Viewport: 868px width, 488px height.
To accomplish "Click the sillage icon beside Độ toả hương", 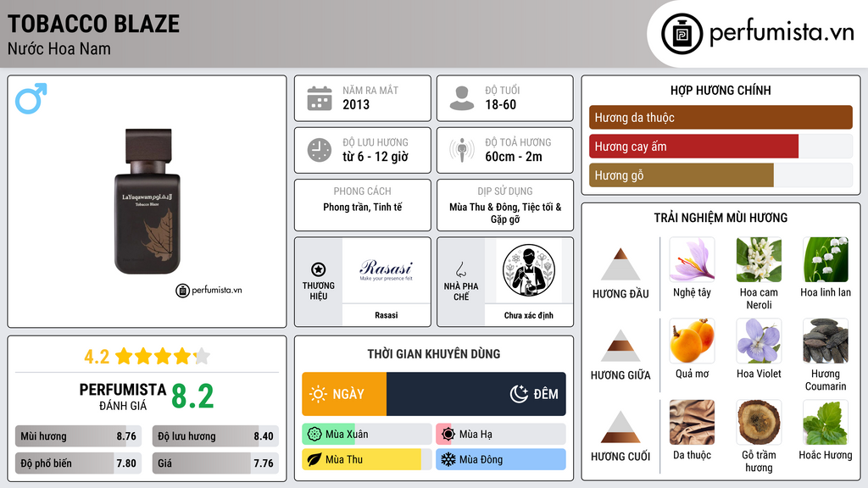I will click(x=462, y=150).
